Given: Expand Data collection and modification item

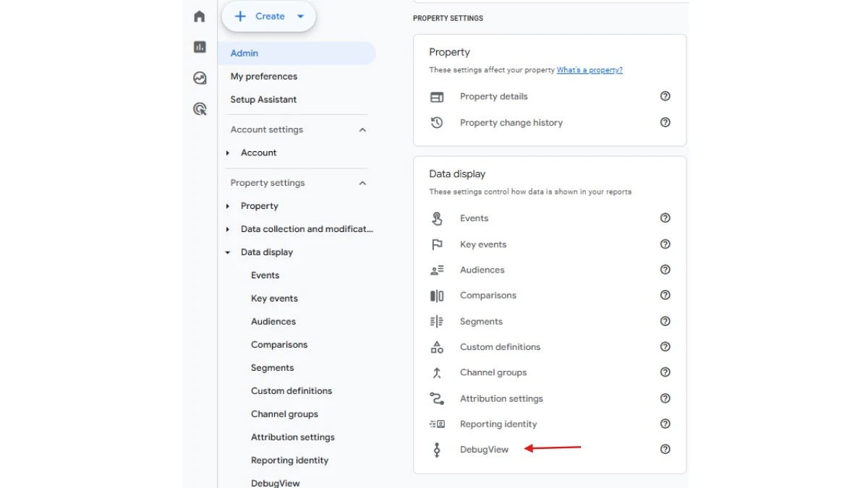Looking at the screenshot, I should 228,229.
